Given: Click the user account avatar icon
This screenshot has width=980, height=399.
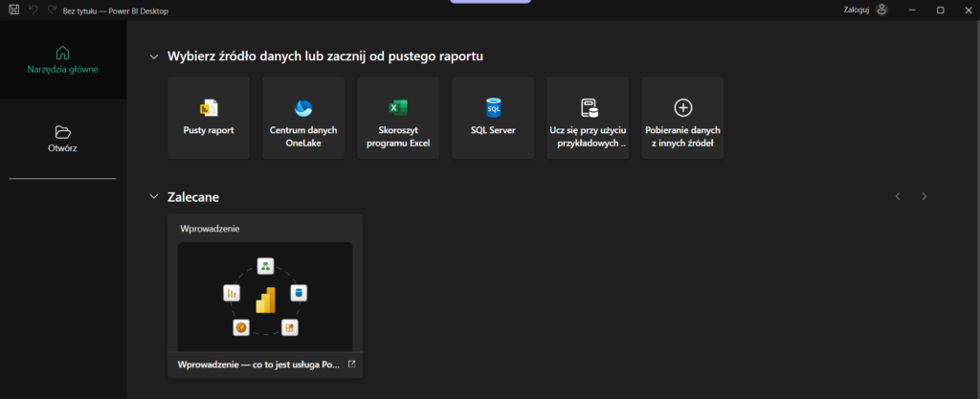Looking at the screenshot, I should click(881, 10).
